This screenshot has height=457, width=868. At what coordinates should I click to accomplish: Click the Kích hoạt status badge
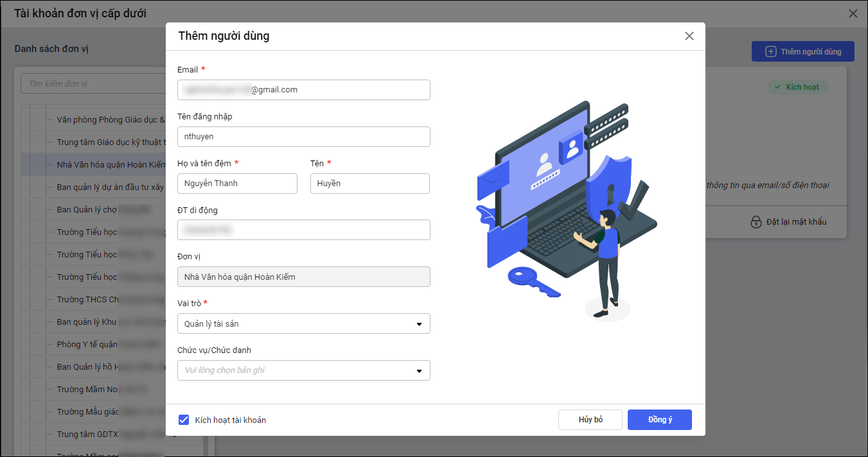click(x=798, y=87)
